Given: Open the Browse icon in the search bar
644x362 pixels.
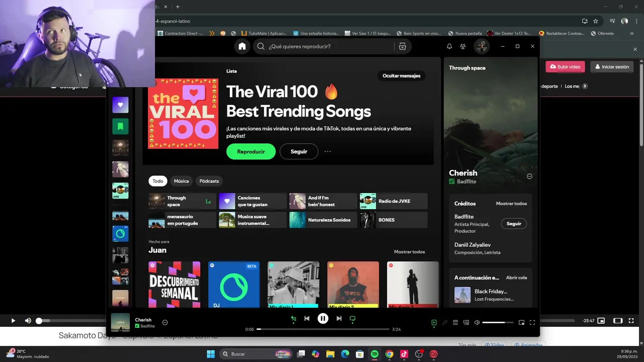Looking at the screenshot, I should click(402, 46).
